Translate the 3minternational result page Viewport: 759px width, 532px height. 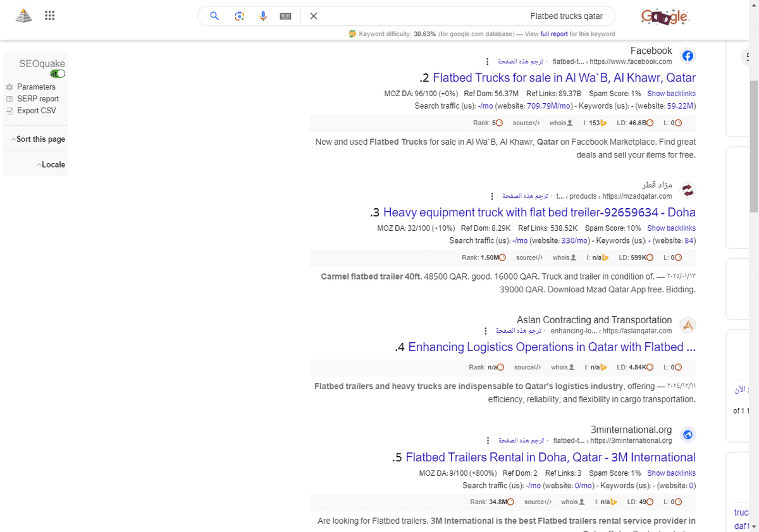pyautogui.click(x=521, y=440)
